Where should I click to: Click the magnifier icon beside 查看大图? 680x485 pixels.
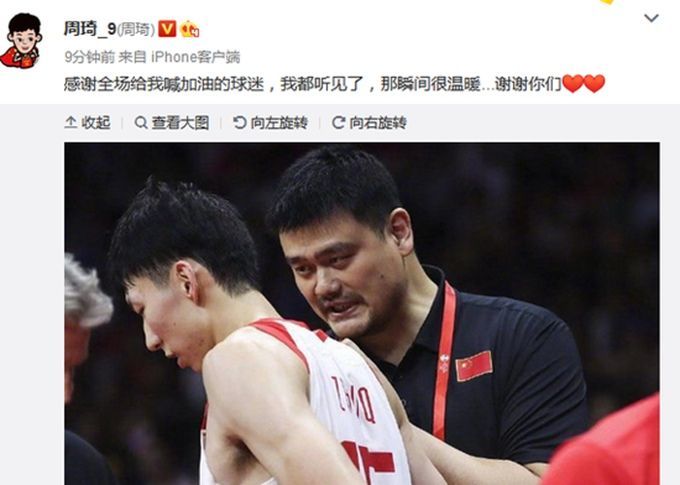141,123
